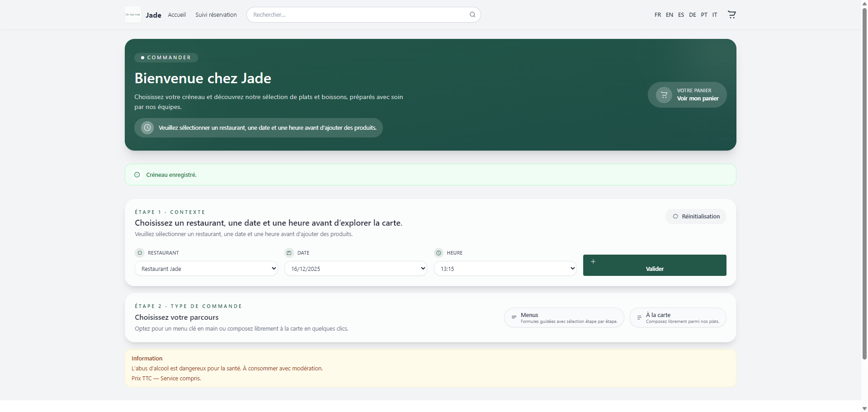Click the info icon beside Créneau enregistré

[x=137, y=175]
